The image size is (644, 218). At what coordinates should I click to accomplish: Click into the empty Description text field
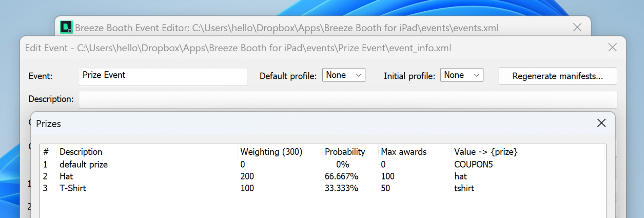[347, 99]
